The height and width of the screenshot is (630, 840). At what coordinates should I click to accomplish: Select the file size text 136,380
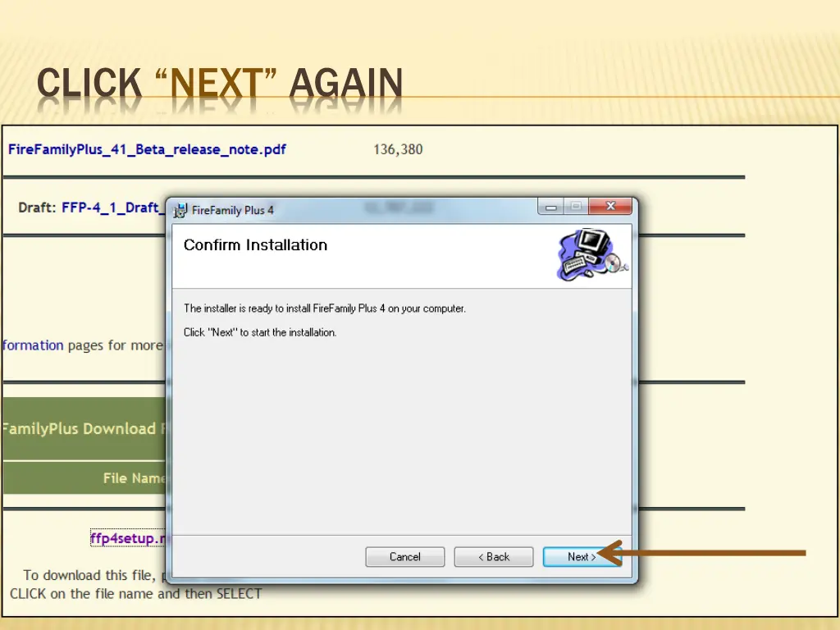(x=397, y=149)
